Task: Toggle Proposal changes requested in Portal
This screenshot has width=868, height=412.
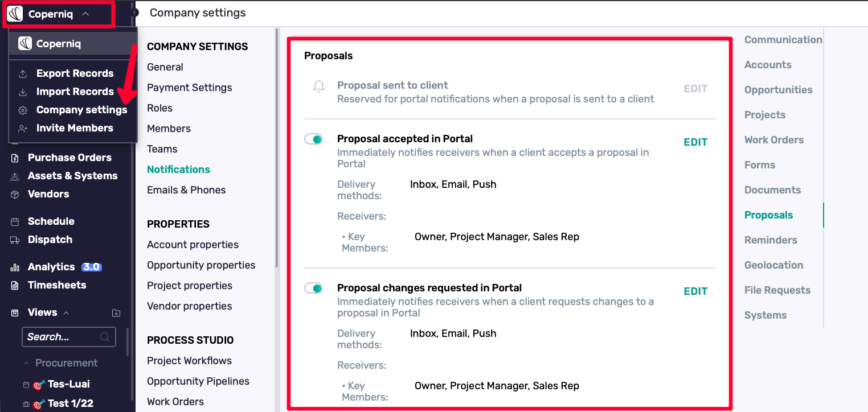Action: tap(313, 289)
